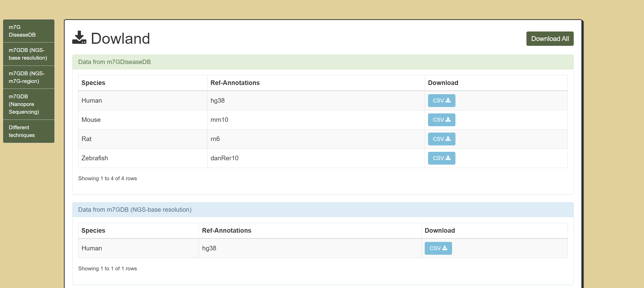The height and width of the screenshot is (288, 644).
Task: Click the hg38 cell in m7GDiseaseDB table
Action: [316, 101]
